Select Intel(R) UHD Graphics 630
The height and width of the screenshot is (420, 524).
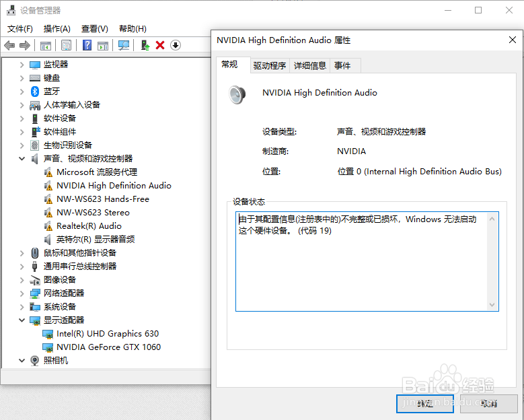coord(108,334)
